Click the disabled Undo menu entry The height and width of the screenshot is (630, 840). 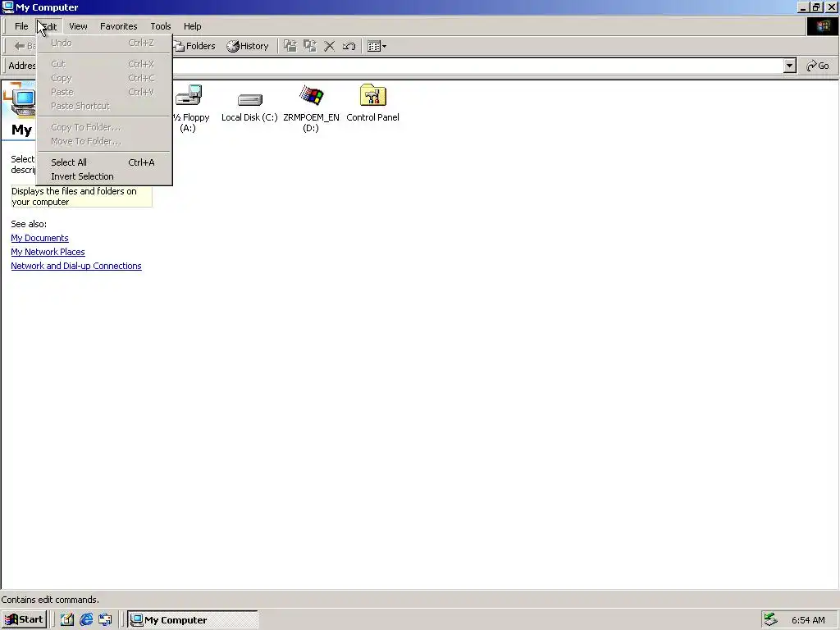point(104,43)
